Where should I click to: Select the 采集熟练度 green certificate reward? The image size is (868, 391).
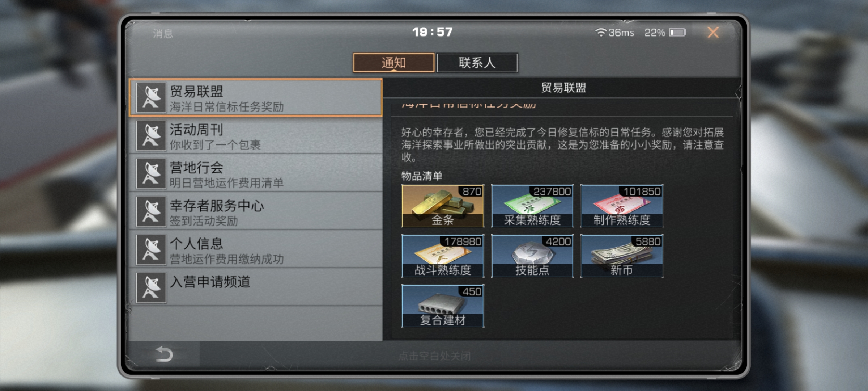532,206
